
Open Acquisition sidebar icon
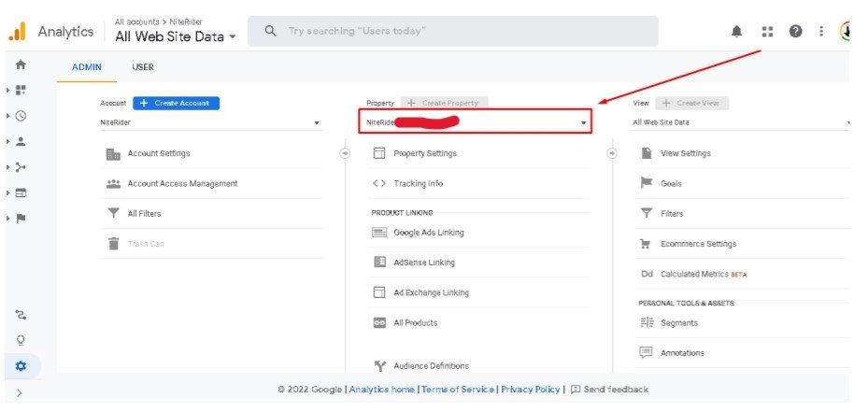click(x=21, y=166)
